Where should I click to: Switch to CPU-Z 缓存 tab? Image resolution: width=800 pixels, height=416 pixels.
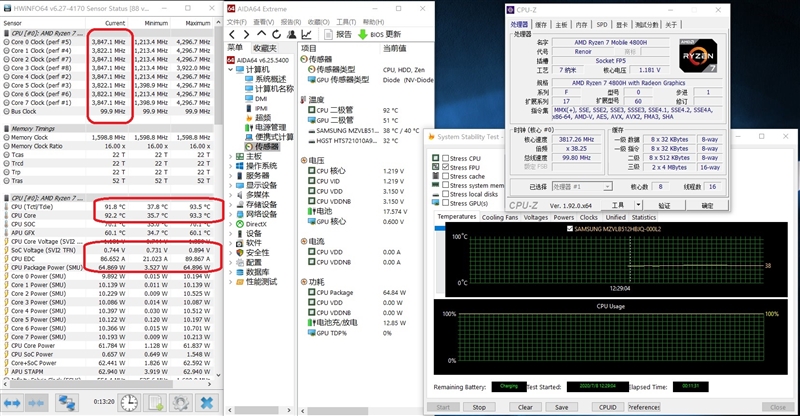541,25
